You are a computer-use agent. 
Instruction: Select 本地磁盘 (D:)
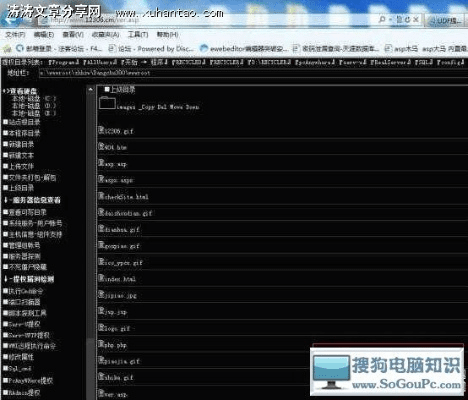pos(33,106)
